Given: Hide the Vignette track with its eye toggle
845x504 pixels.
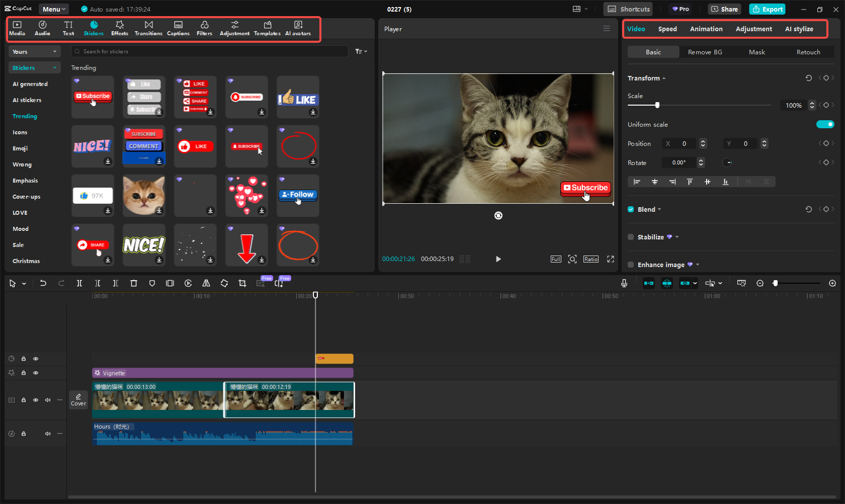Looking at the screenshot, I should click(36, 373).
